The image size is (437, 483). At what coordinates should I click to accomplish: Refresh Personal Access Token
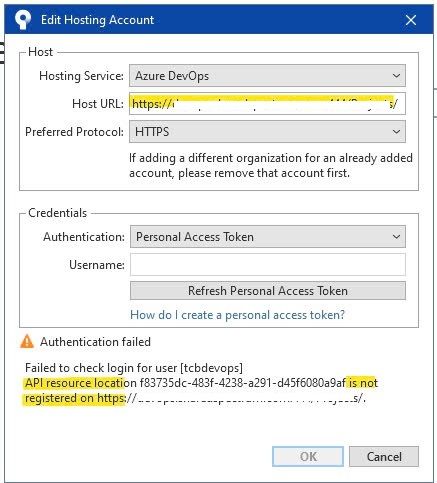tap(268, 291)
